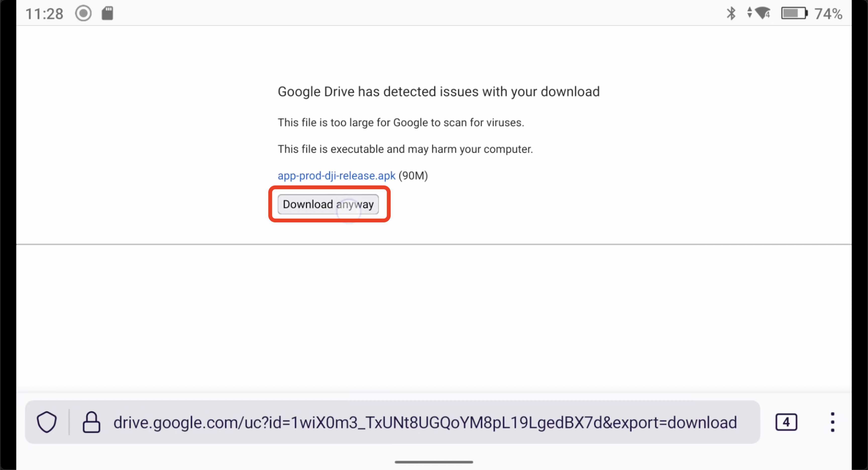Tap the too large to scan warning text
Screen dimensions: 868x470
click(401, 122)
